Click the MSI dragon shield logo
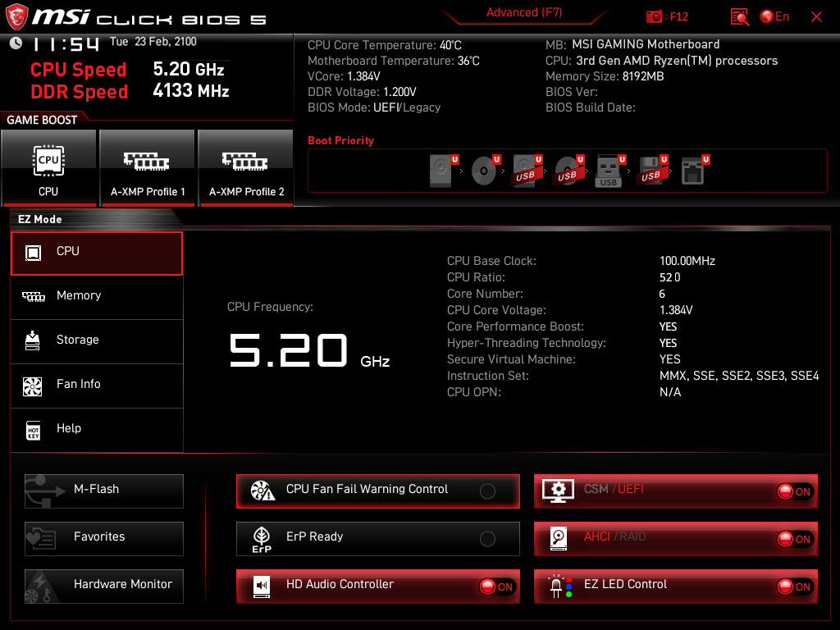Screen dimensions: 840x630 click(16, 16)
